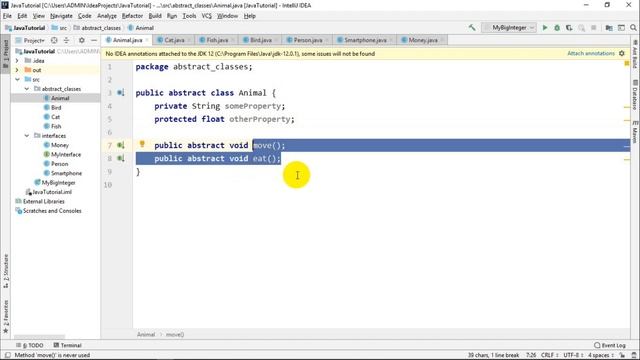The image size is (640, 360).
Task: Open Project Structure icon in toolbar
Action: pos(609,28)
